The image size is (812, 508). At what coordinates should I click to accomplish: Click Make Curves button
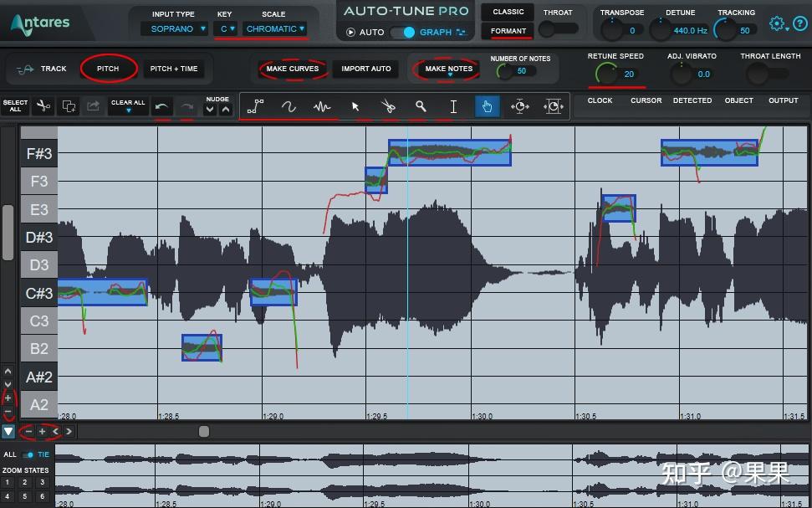293,69
